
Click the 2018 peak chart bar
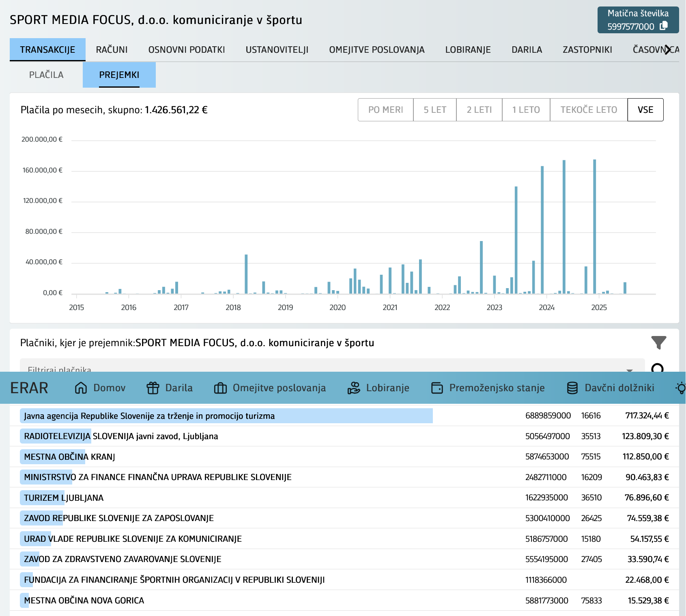246,274
